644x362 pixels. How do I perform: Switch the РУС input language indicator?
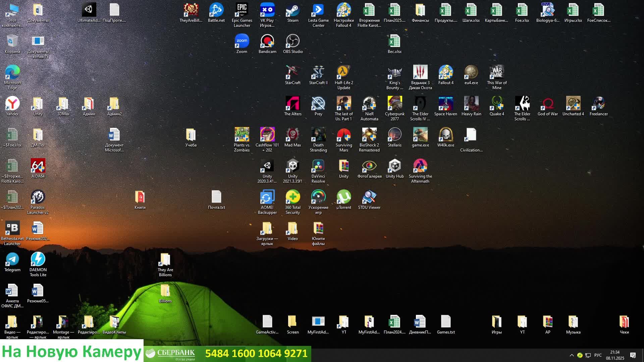(x=598, y=355)
